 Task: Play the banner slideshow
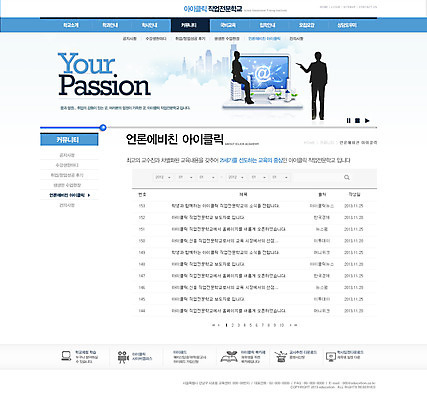point(367,121)
